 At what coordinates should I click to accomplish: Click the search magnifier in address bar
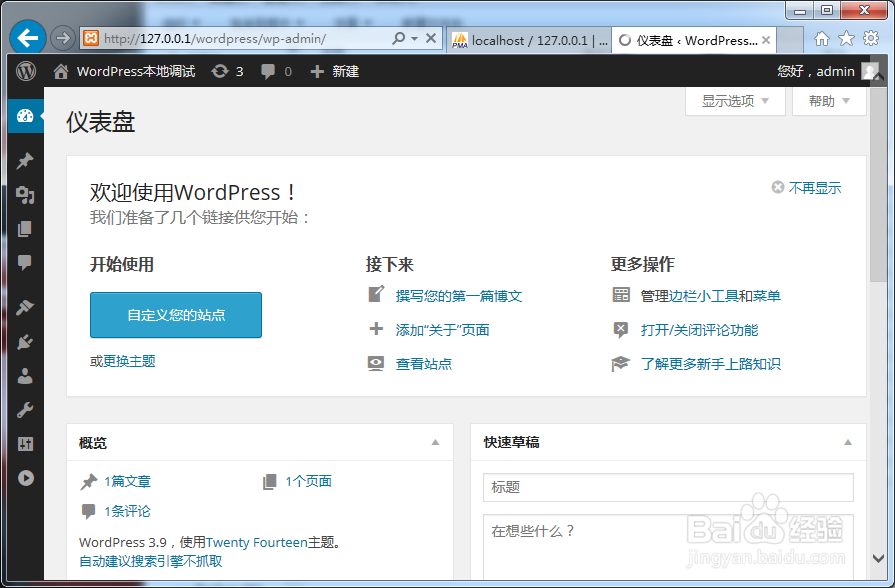[x=398, y=38]
